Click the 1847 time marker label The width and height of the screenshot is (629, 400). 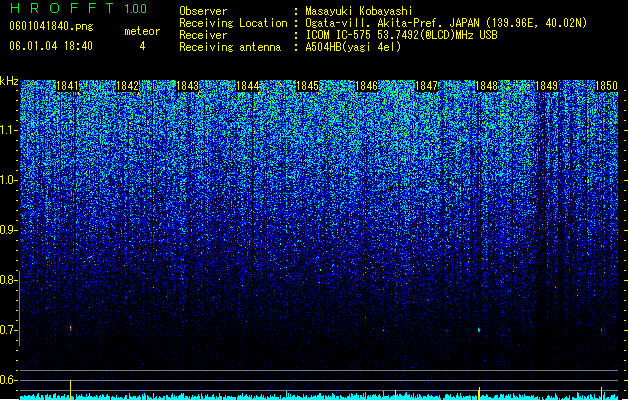point(426,86)
